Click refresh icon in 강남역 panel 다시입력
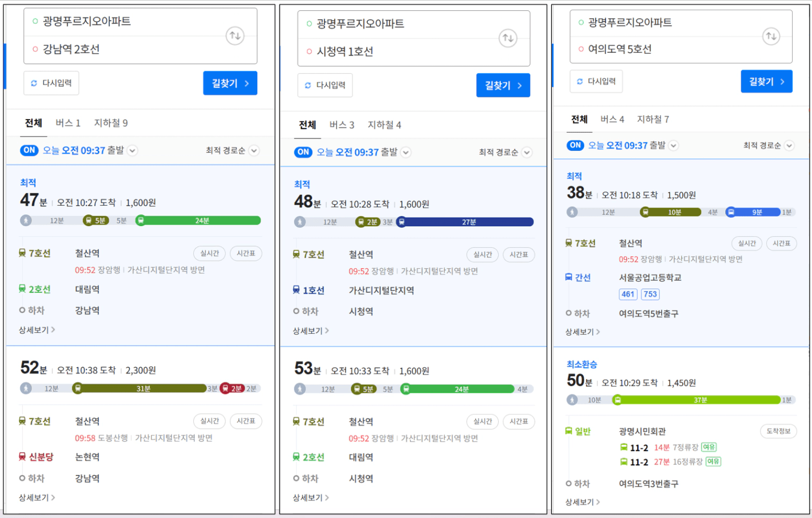Viewport: 812px width, 518px height. [x=34, y=83]
